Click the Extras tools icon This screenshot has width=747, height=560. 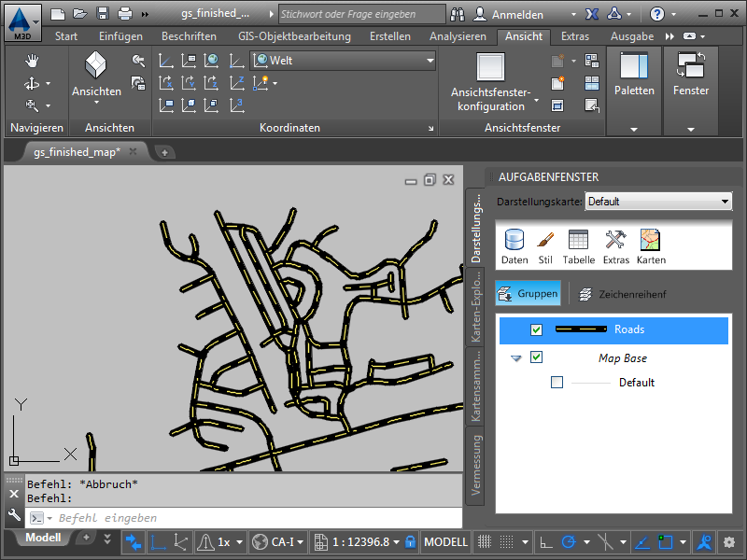click(615, 246)
